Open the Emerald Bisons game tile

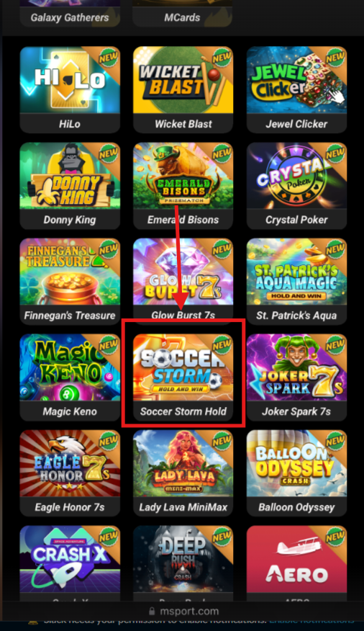(183, 185)
